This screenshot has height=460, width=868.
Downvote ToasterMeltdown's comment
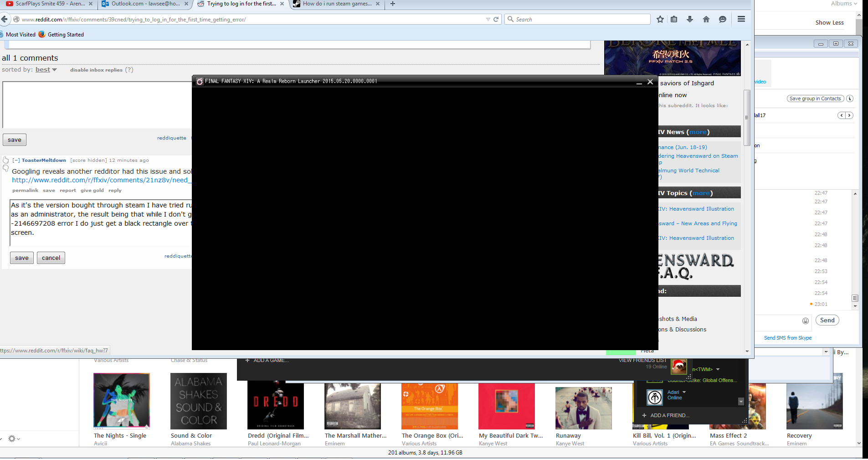coord(6,168)
